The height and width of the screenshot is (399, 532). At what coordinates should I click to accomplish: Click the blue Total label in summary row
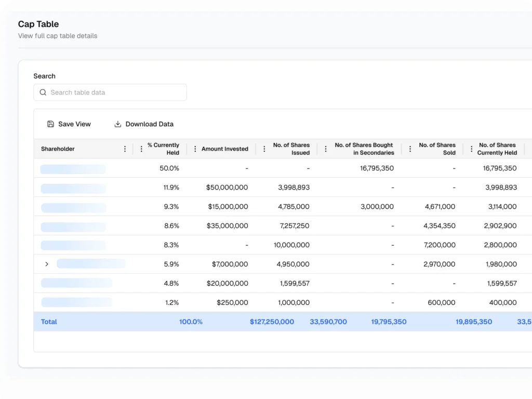(x=48, y=322)
